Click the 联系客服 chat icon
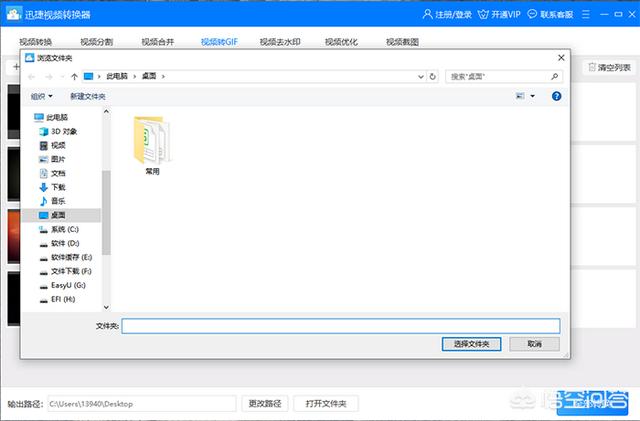640x421 pixels. click(532, 14)
